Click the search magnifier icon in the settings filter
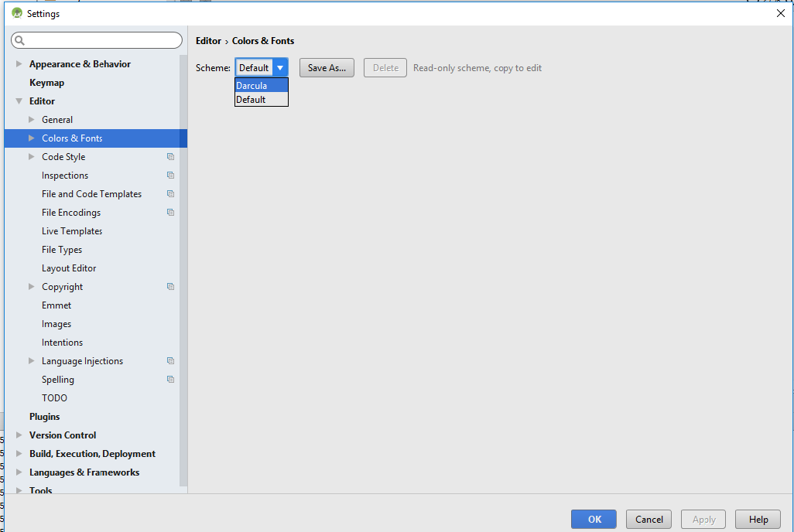The height and width of the screenshot is (532, 794). (x=20, y=40)
